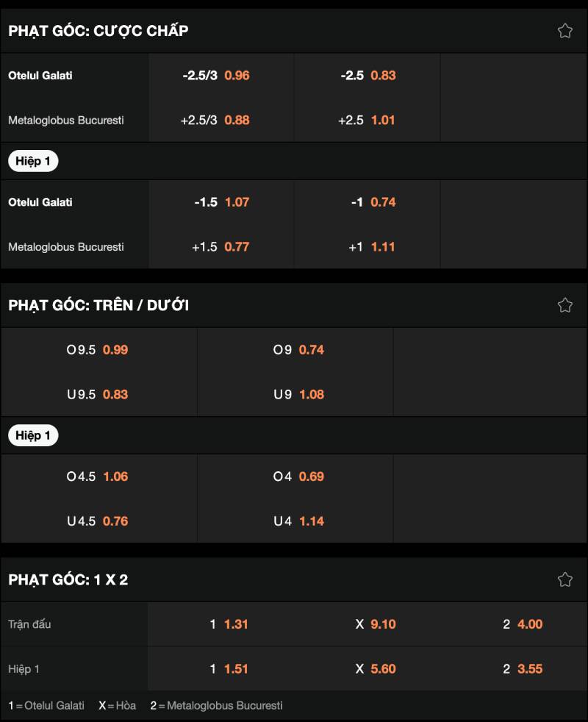
Task: Choose Hiệp 1 home win 1 at 1.51
Action: point(229,669)
